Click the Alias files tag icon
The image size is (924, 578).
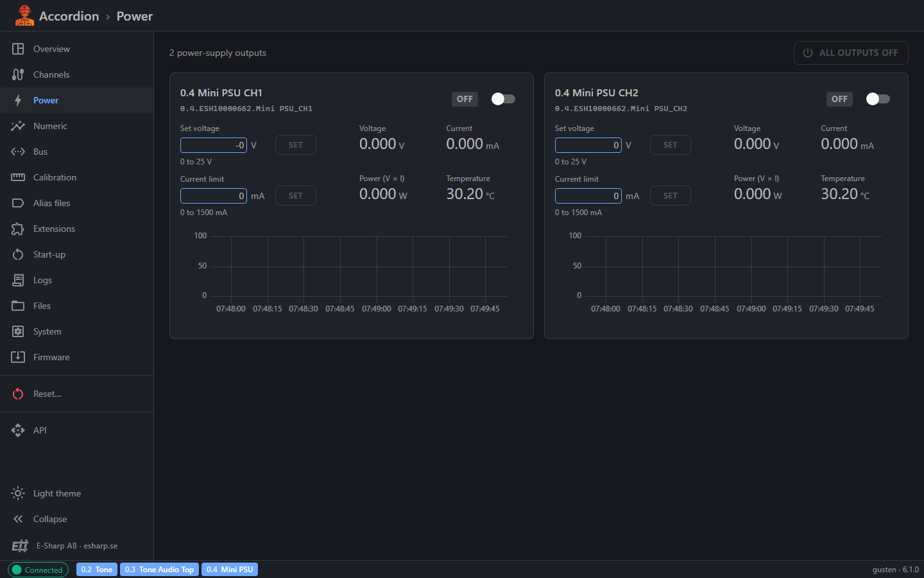pyautogui.click(x=18, y=203)
